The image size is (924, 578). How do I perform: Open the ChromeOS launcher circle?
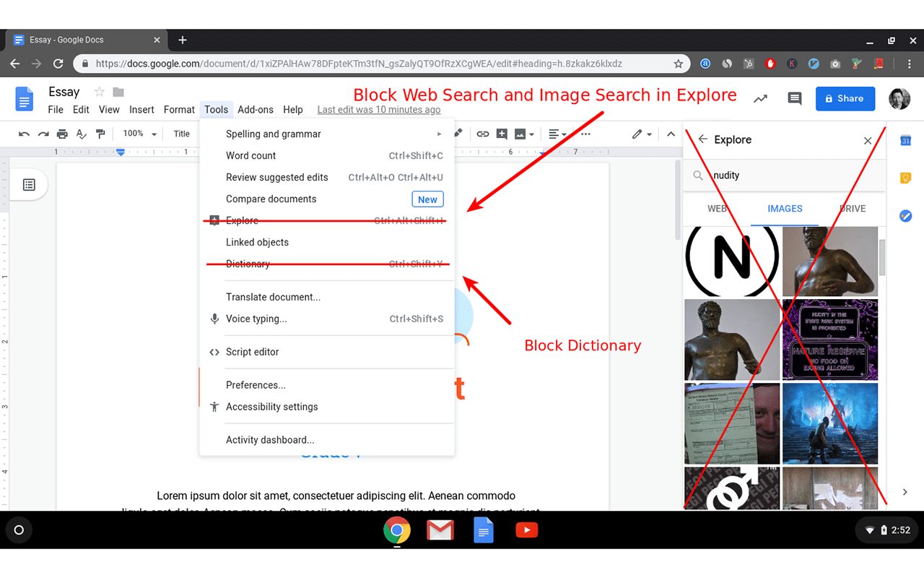coord(19,530)
